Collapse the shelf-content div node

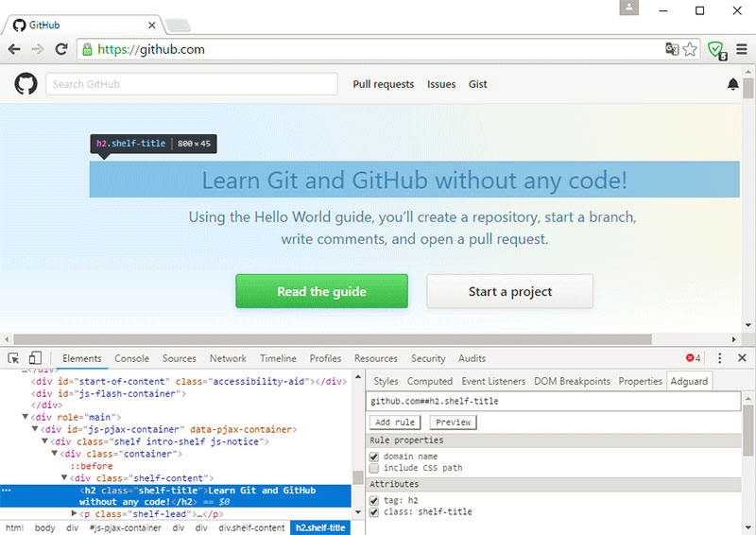(65, 478)
